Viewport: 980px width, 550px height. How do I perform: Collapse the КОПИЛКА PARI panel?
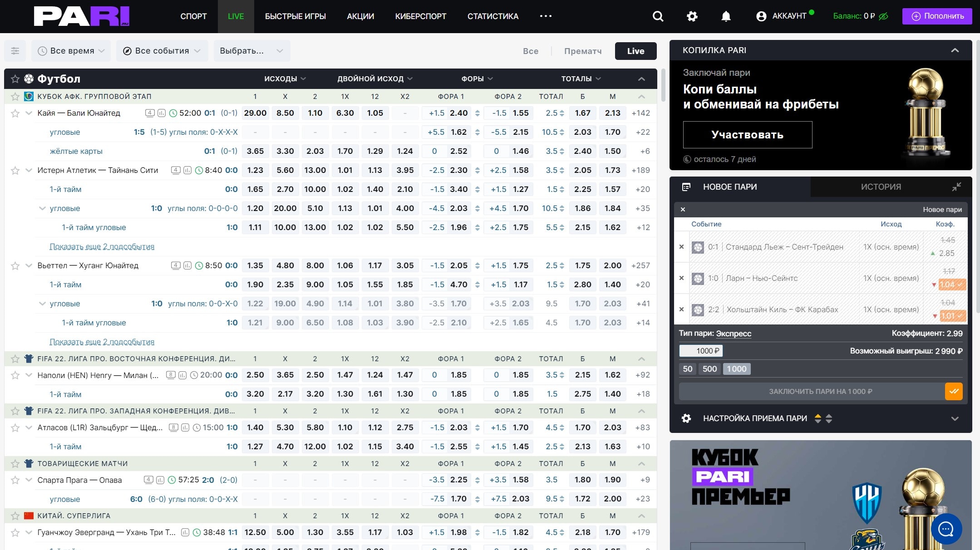[x=955, y=50]
